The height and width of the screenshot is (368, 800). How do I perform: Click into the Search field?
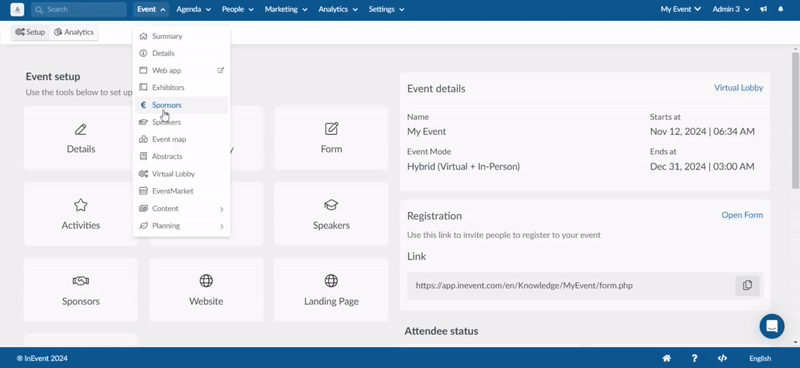coord(79,9)
